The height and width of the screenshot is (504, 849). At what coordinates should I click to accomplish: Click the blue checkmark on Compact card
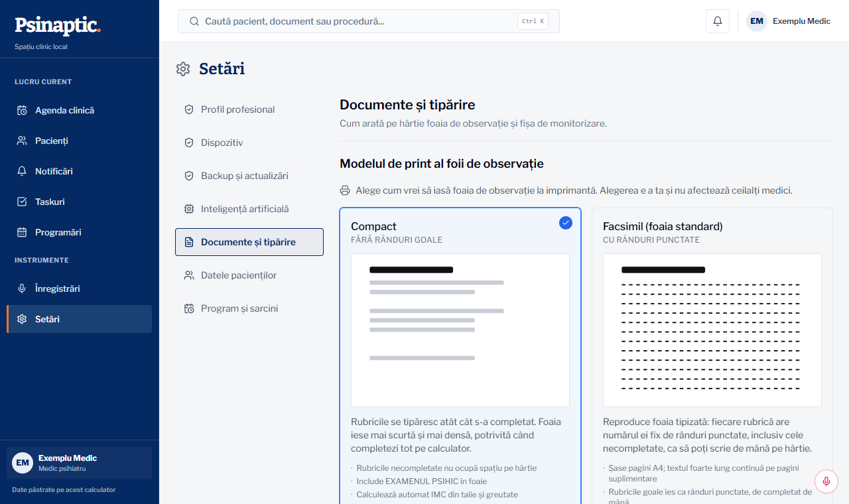tap(566, 223)
